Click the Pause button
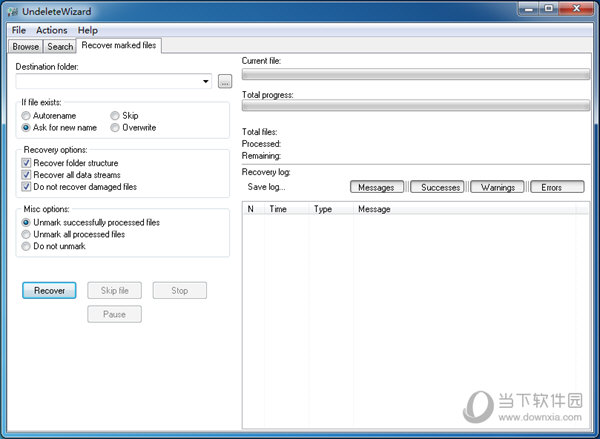Viewport: 600px width, 439px height. pos(114,314)
